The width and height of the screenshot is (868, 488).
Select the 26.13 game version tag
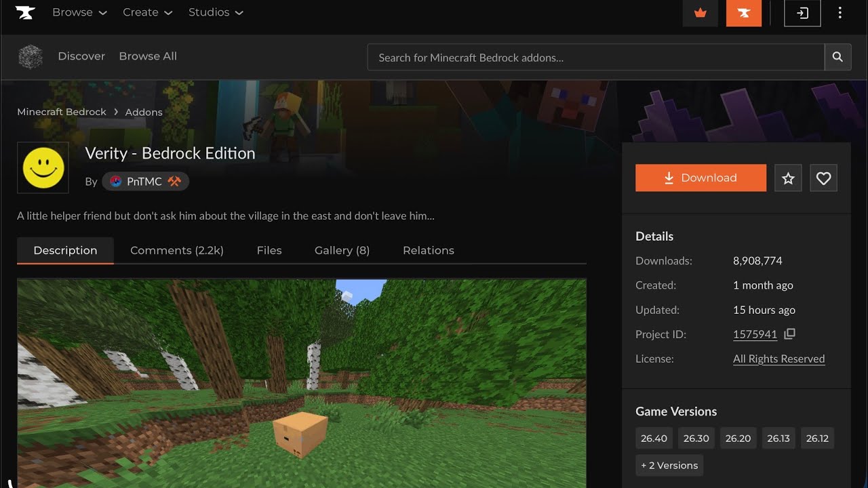[778, 439]
